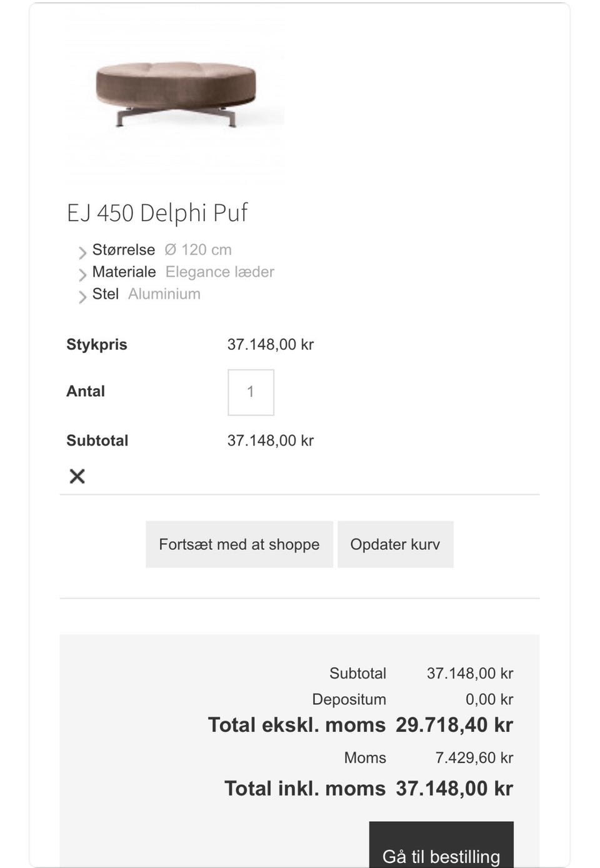Click the Elegance læder material value
Viewport: 600px width, 868px height.
220,272
